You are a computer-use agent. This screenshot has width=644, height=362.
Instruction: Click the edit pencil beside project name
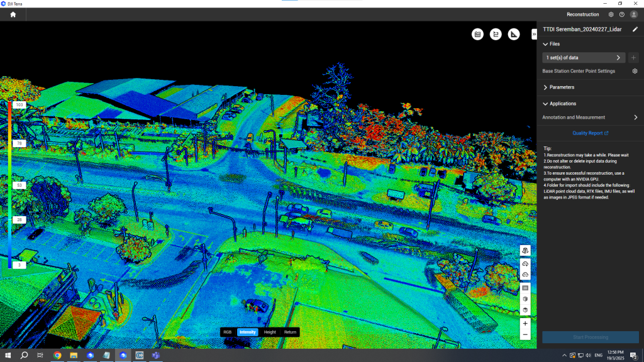click(635, 30)
